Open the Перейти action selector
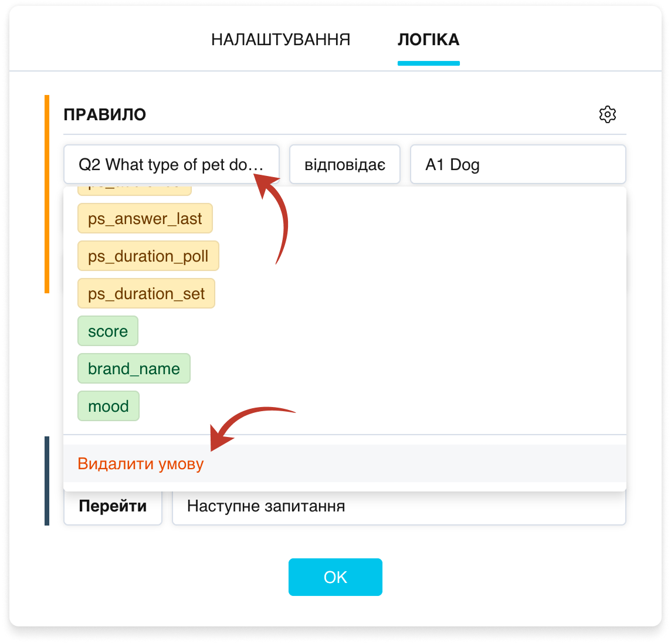 [x=113, y=506]
